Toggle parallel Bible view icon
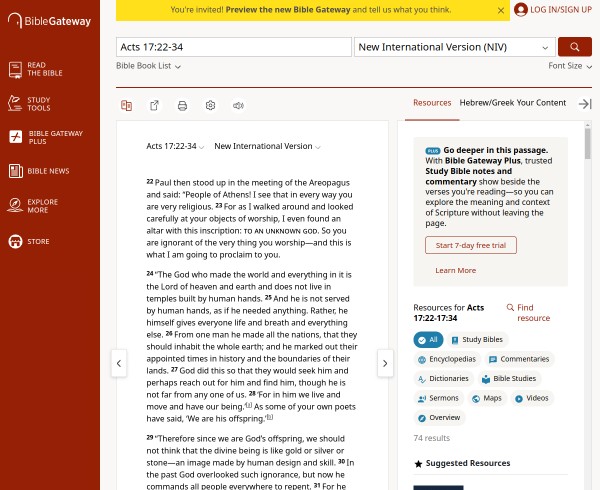The height and width of the screenshot is (490, 600). click(x=126, y=106)
